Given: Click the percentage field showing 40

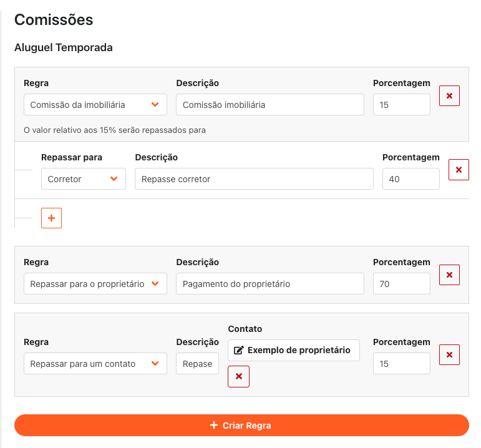Looking at the screenshot, I should click(x=411, y=179).
